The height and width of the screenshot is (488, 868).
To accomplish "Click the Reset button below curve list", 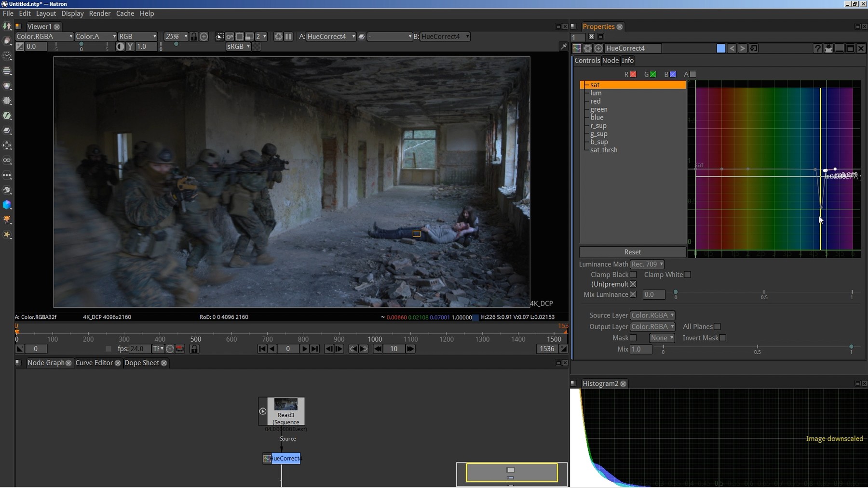I will [x=633, y=252].
